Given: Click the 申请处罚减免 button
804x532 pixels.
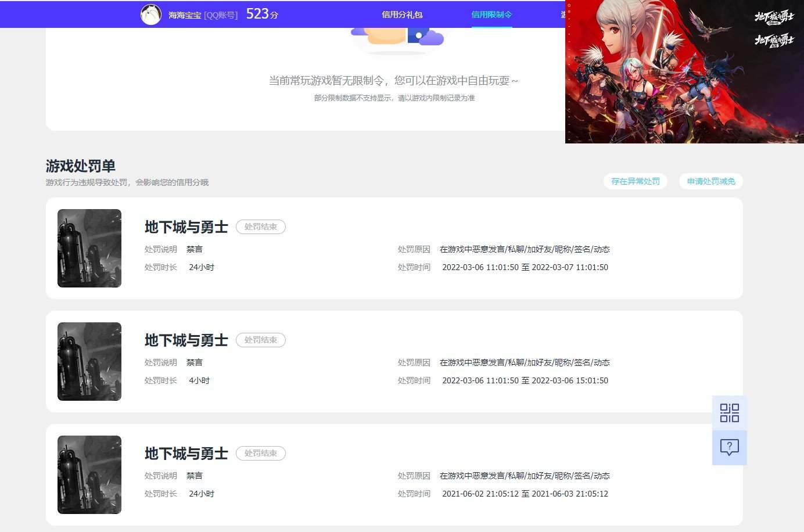Looking at the screenshot, I should tap(711, 181).
